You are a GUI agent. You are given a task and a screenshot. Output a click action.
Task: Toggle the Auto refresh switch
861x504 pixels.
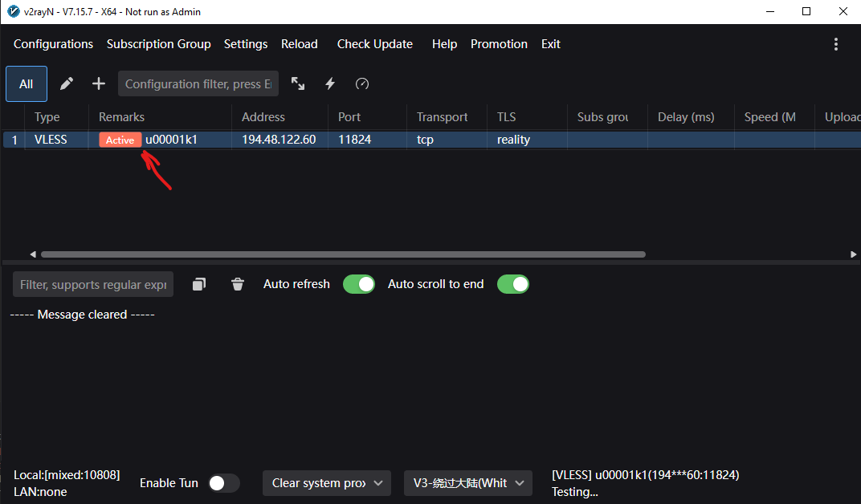coord(358,284)
